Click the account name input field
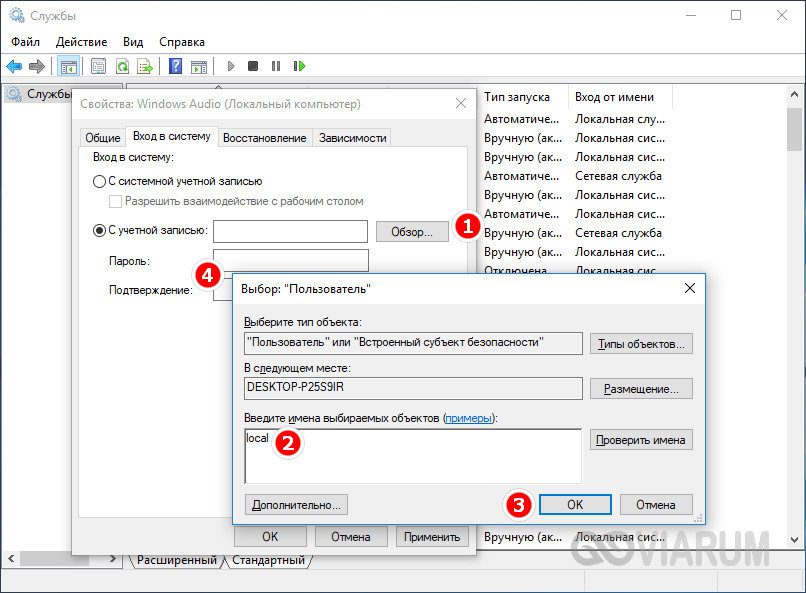This screenshot has height=593, width=806. pos(290,232)
